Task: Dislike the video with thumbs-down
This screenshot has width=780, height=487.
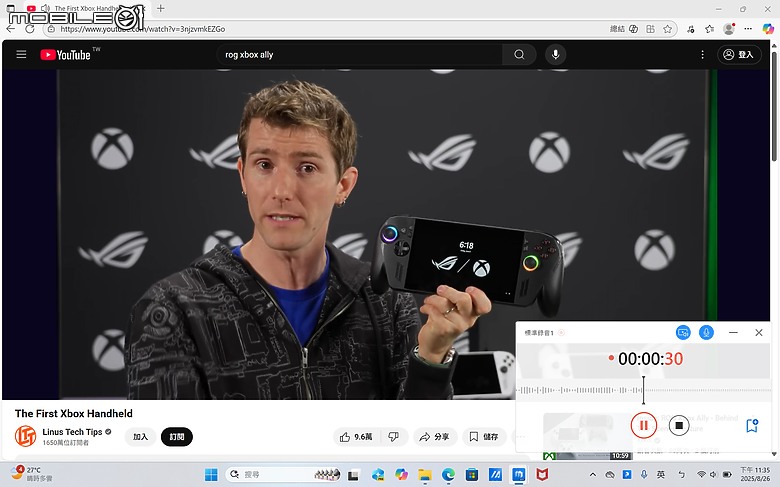Action: [393, 437]
